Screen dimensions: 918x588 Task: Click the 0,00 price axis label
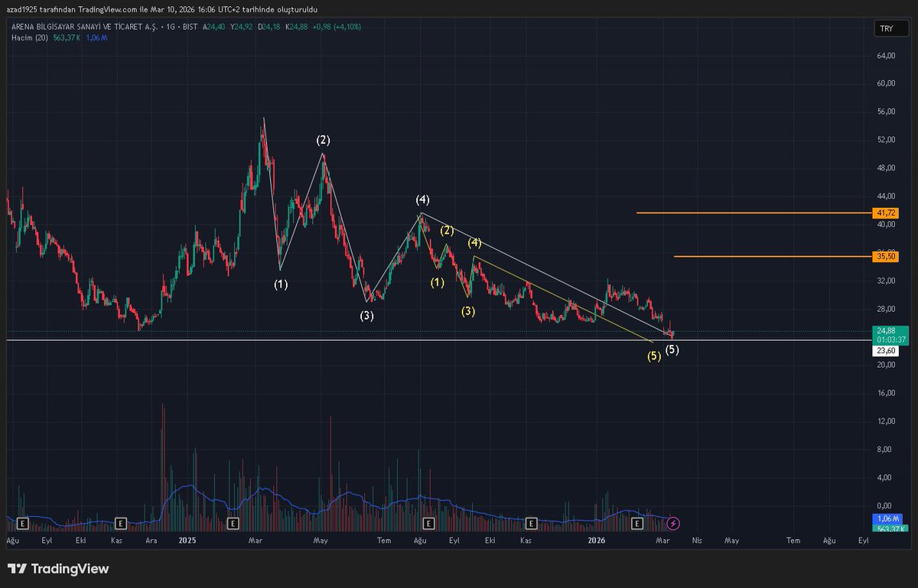886,505
